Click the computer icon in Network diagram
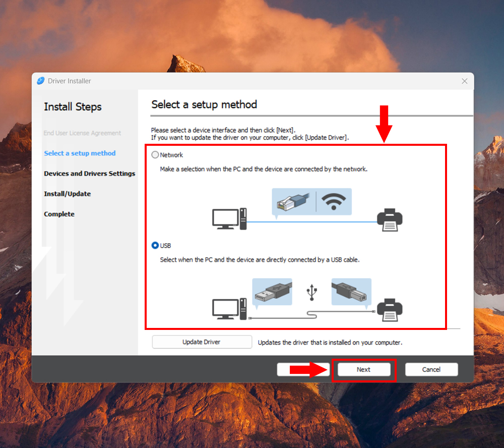 point(229,219)
